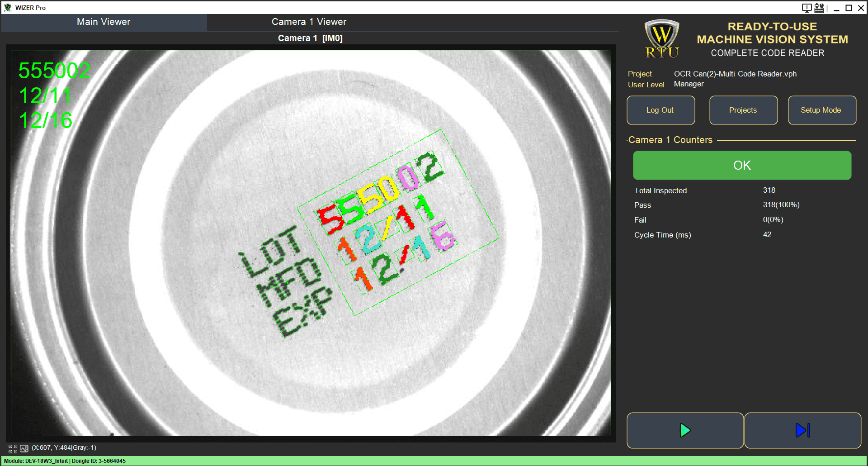This screenshot has height=466, width=868.
Task: Maximize the WIZER Pro window
Action: pyautogui.click(x=849, y=8)
